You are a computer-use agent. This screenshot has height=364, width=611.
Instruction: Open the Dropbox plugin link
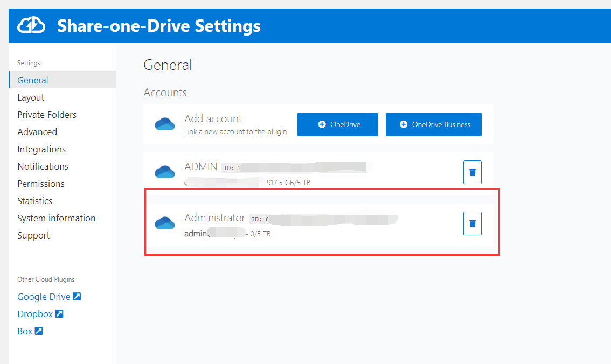coord(35,314)
